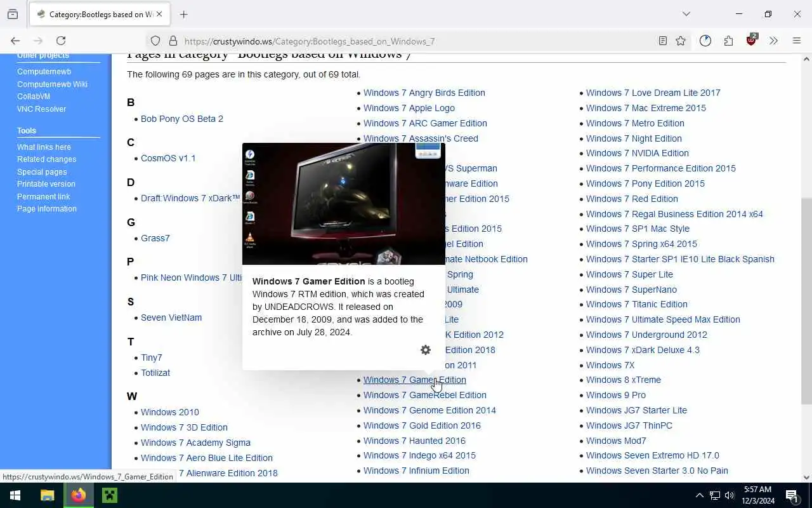Open Windows 7 Apple Logo link
812x508 pixels.
coord(409,108)
